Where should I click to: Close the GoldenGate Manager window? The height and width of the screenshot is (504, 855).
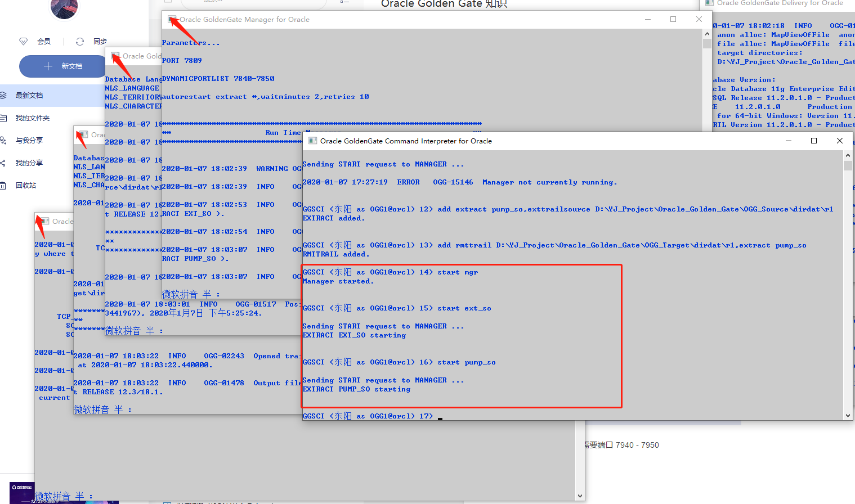coord(699,20)
